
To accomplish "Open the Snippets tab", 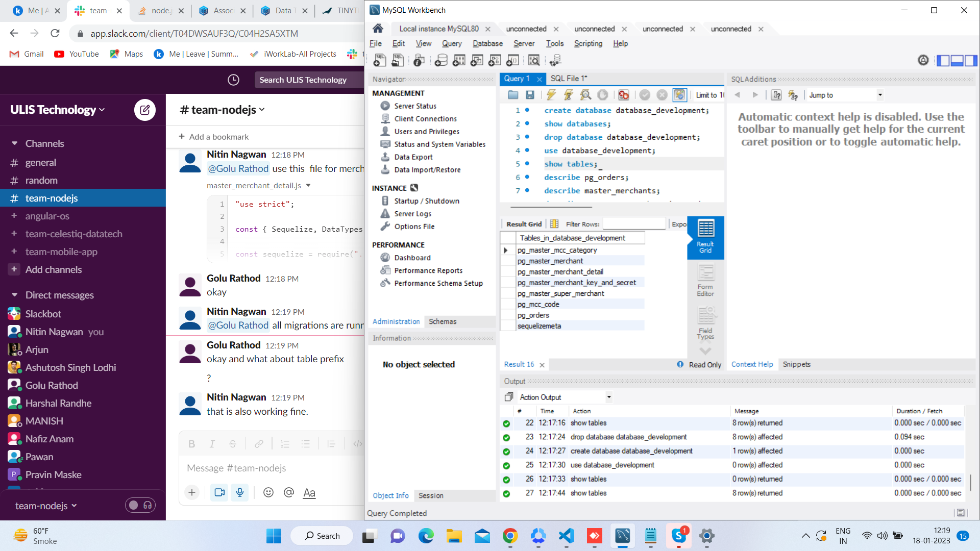I will coord(796,364).
